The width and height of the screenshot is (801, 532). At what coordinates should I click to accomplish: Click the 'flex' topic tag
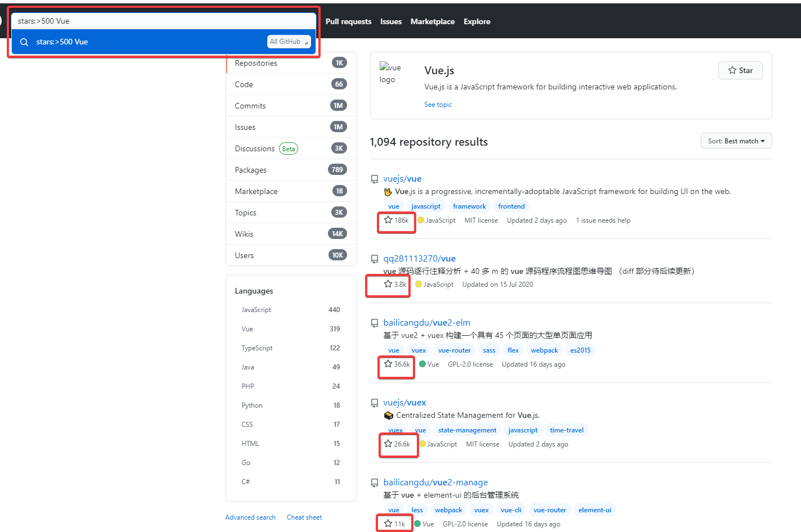pyautogui.click(x=513, y=350)
